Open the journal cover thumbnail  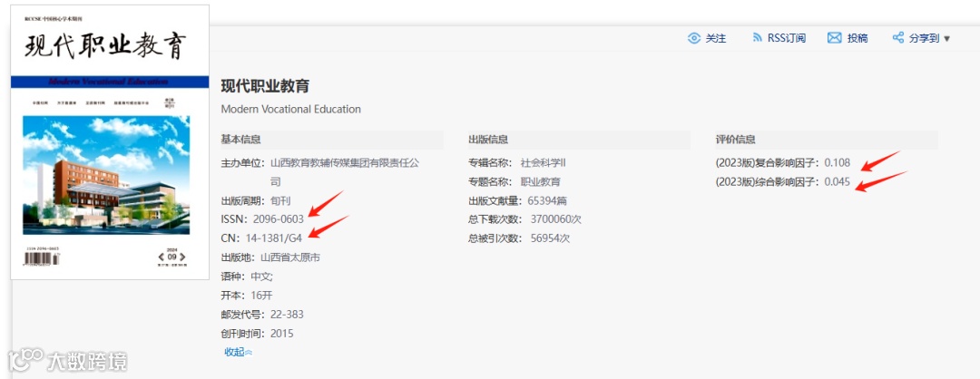click(x=110, y=142)
